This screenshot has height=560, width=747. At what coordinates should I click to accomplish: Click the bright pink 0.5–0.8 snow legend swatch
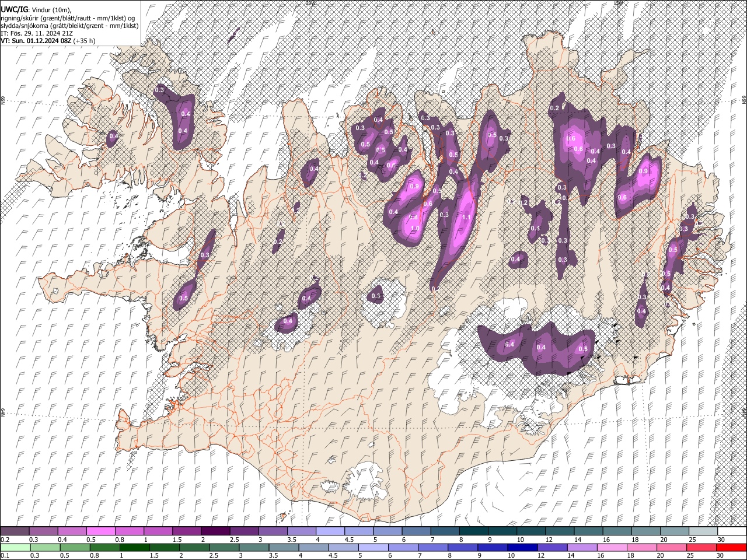[x=101, y=531]
